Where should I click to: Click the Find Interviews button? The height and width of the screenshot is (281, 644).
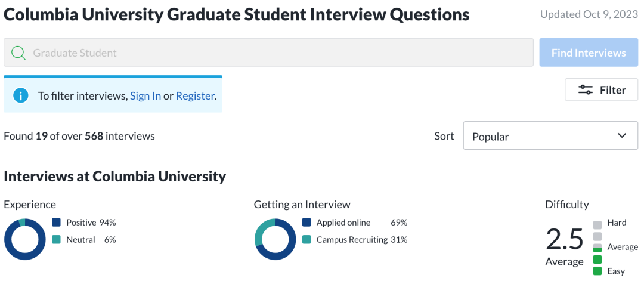[589, 53]
